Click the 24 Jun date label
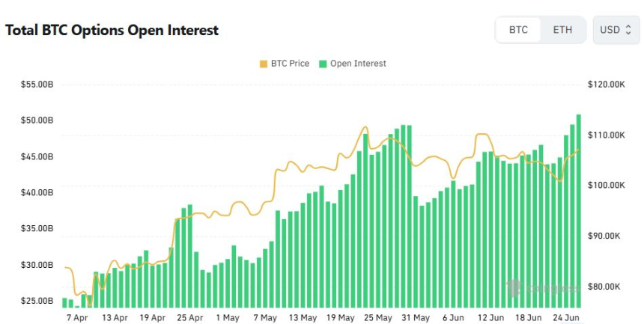 pyautogui.click(x=566, y=318)
